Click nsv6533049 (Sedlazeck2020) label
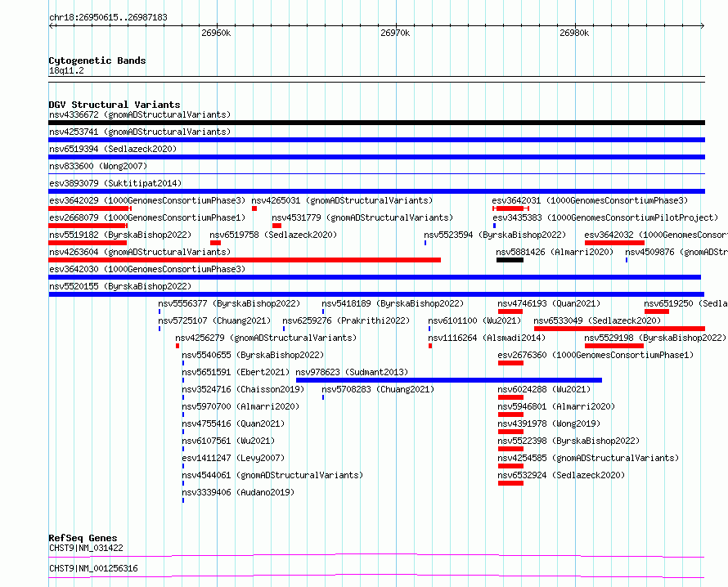The width and height of the screenshot is (728, 587). click(x=598, y=320)
